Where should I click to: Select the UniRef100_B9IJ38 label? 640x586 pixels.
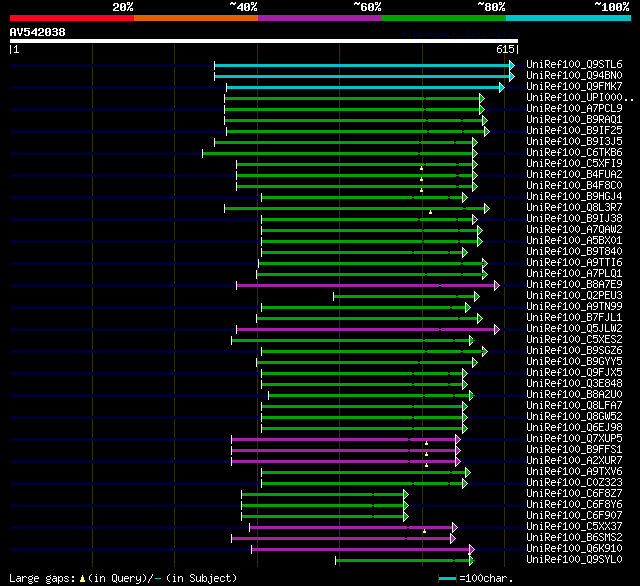coord(574,218)
